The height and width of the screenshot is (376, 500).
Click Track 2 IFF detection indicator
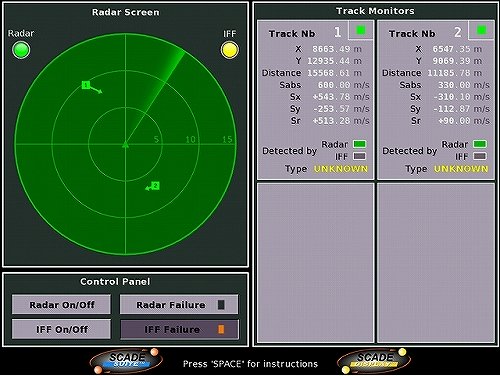480,156
